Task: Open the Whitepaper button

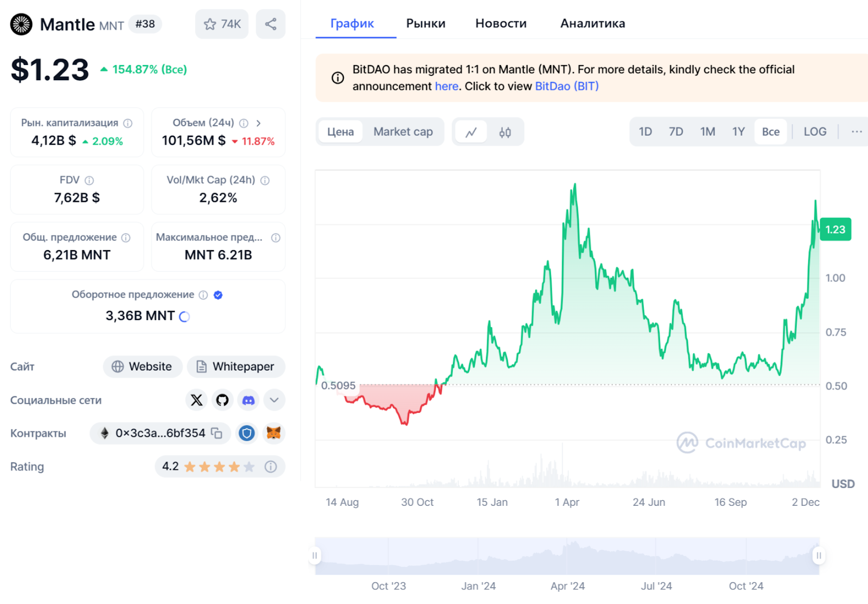Action: pyautogui.click(x=236, y=367)
